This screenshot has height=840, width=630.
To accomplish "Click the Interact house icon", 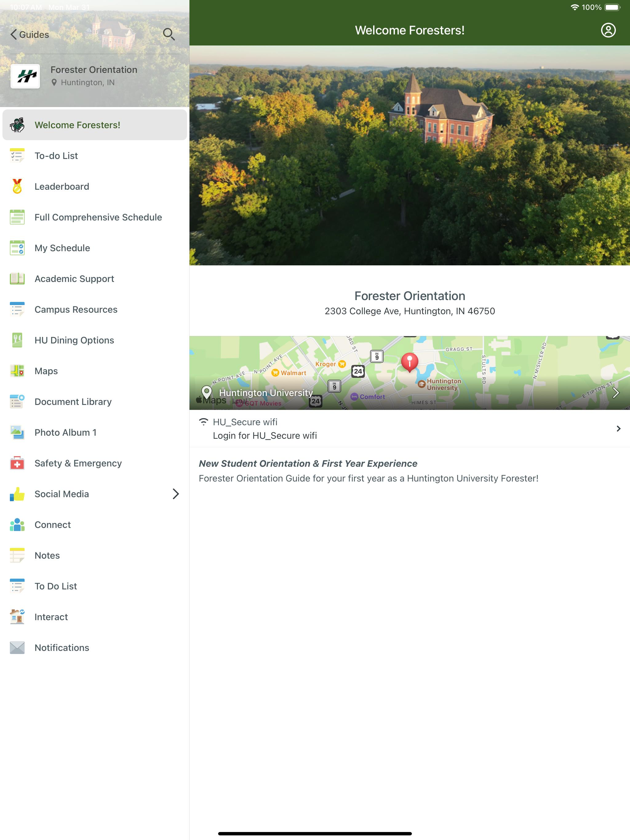I will coord(17,617).
